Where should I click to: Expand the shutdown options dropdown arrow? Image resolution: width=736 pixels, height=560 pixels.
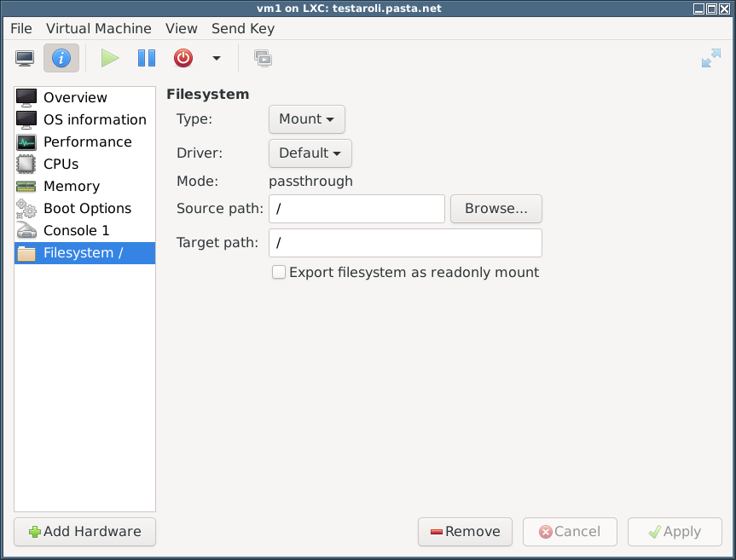217,58
